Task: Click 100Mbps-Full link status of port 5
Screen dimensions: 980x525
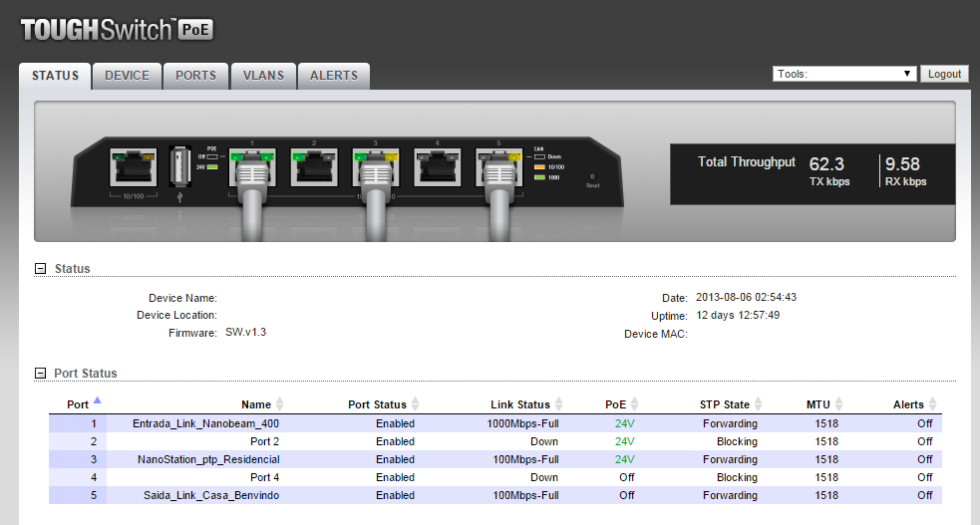Action: (x=525, y=496)
